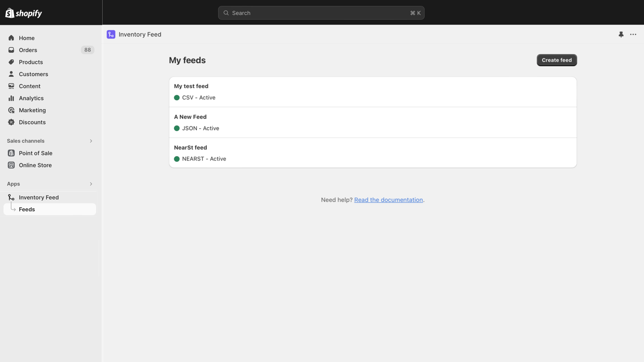Go to Products page
Viewport: 644px width, 362px height.
[x=31, y=62]
